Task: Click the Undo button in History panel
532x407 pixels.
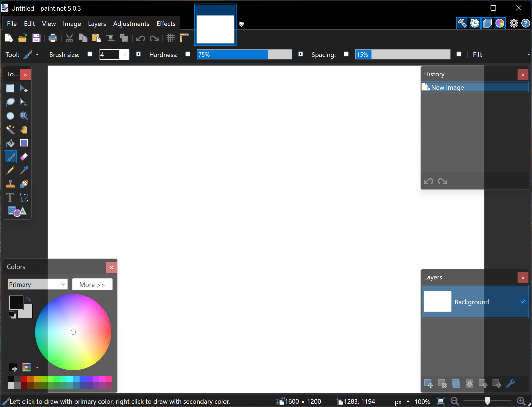Action: (x=429, y=181)
